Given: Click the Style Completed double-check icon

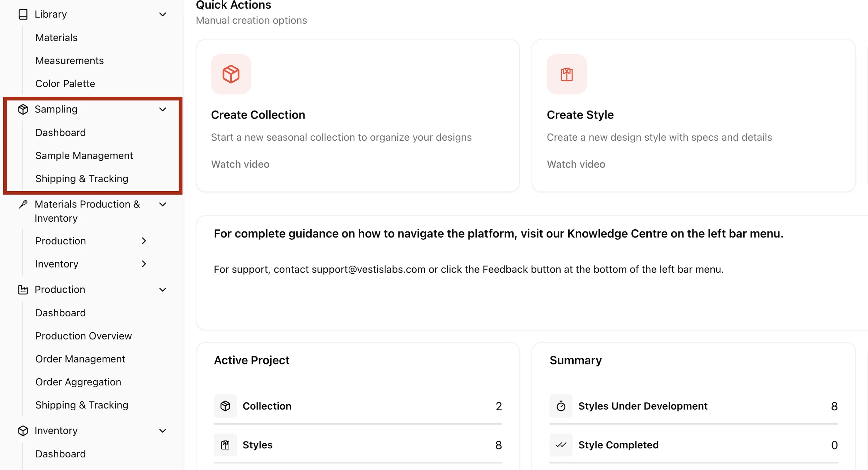Looking at the screenshot, I should [561, 445].
